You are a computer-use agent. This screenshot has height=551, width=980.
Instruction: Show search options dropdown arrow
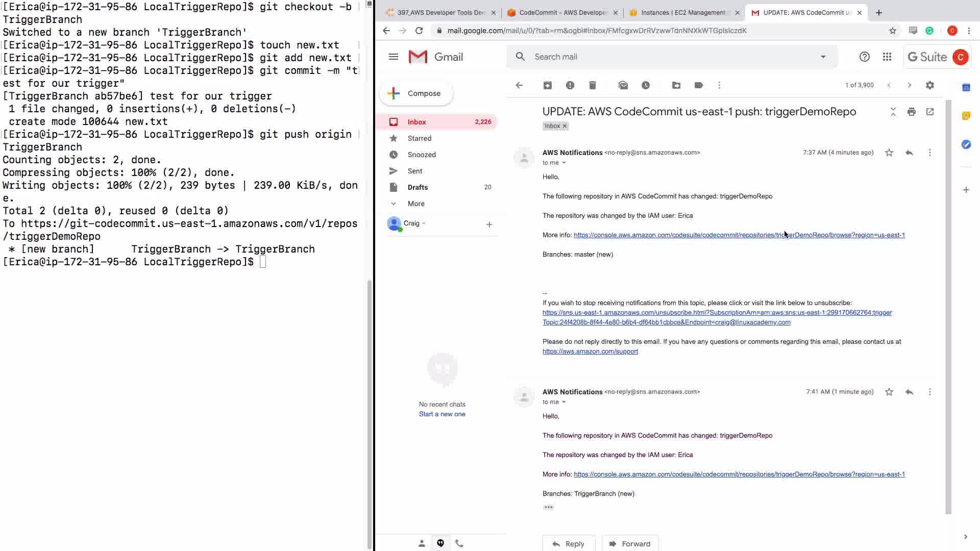pos(823,57)
